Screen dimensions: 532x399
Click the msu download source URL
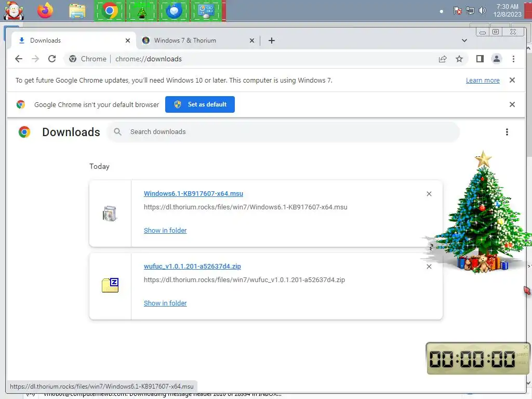point(245,207)
